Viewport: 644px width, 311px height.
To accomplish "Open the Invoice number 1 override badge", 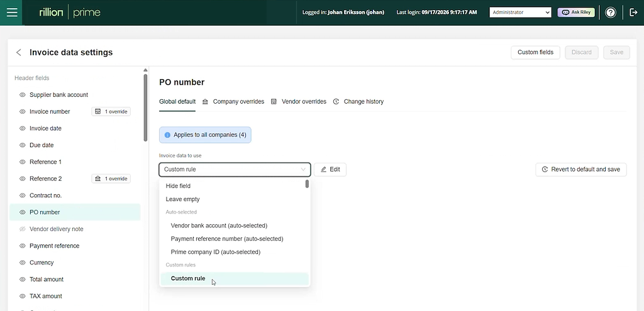I will (x=111, y=112).
